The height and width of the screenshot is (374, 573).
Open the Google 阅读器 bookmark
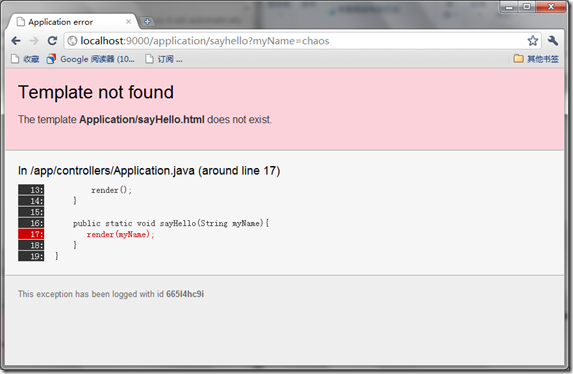click(x=91, y=59)
